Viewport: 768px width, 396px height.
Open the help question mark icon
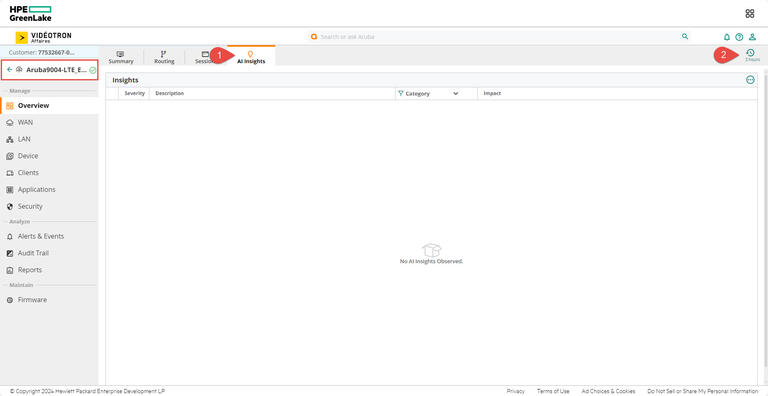point(739,37)
